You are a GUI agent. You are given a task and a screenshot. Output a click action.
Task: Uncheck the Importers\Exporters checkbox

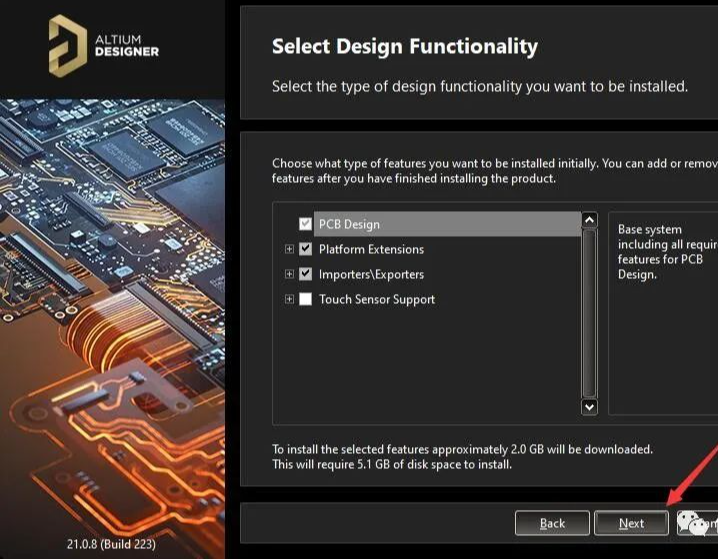pyautogui.click(x=305, y=274)
